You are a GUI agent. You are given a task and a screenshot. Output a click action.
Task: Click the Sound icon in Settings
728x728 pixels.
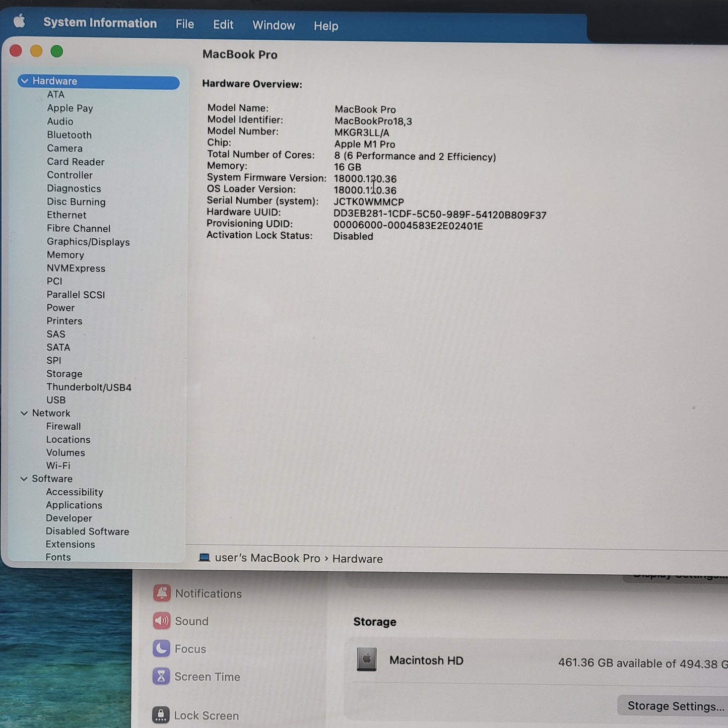(162, 621)
